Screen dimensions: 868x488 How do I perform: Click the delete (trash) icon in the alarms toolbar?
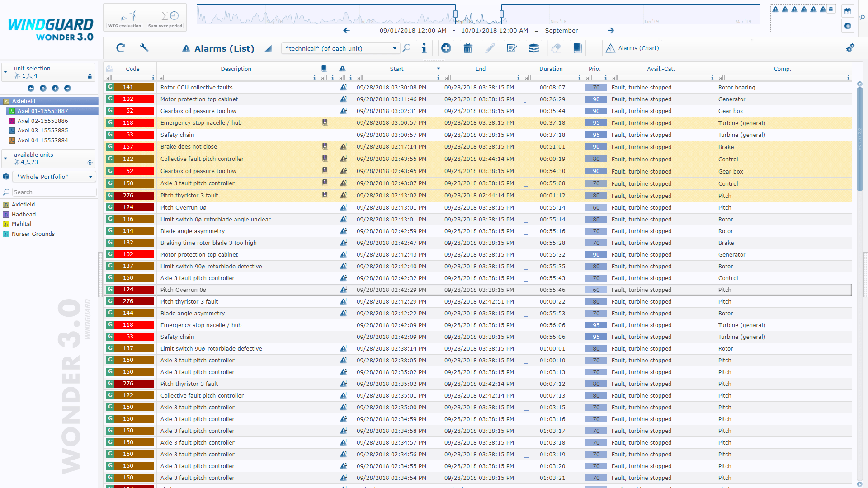(467, 48)
